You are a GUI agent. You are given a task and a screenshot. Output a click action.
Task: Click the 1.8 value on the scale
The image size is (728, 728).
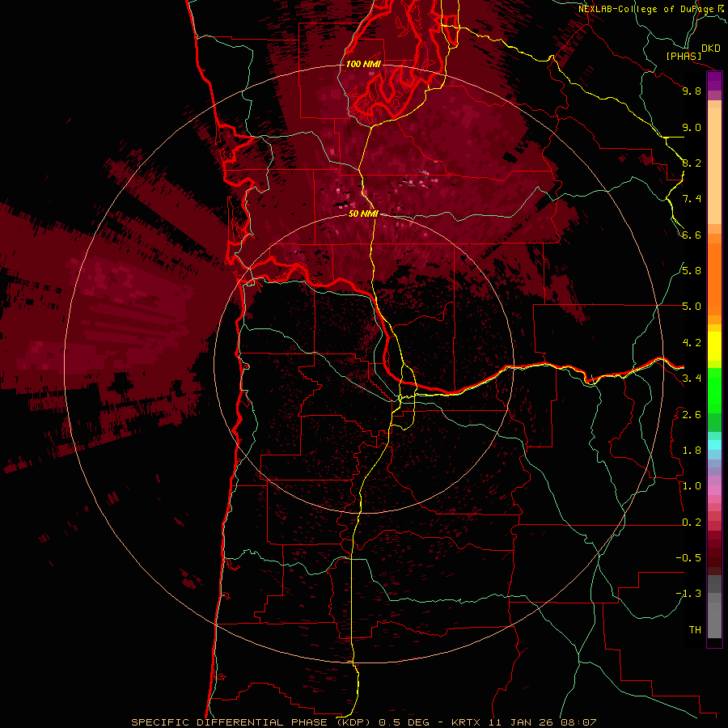pyautogui.click(x=692, y=451)
